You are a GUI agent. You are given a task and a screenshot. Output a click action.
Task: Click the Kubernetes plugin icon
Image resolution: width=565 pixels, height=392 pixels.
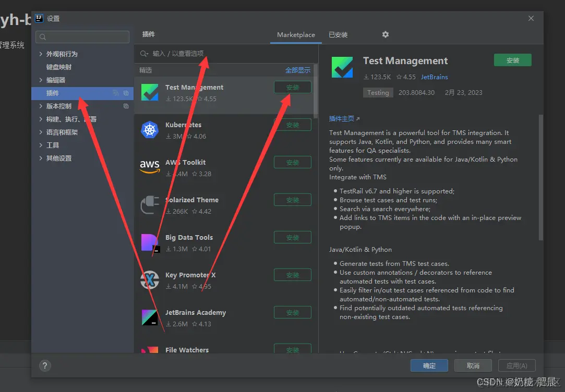pos(150,130)
